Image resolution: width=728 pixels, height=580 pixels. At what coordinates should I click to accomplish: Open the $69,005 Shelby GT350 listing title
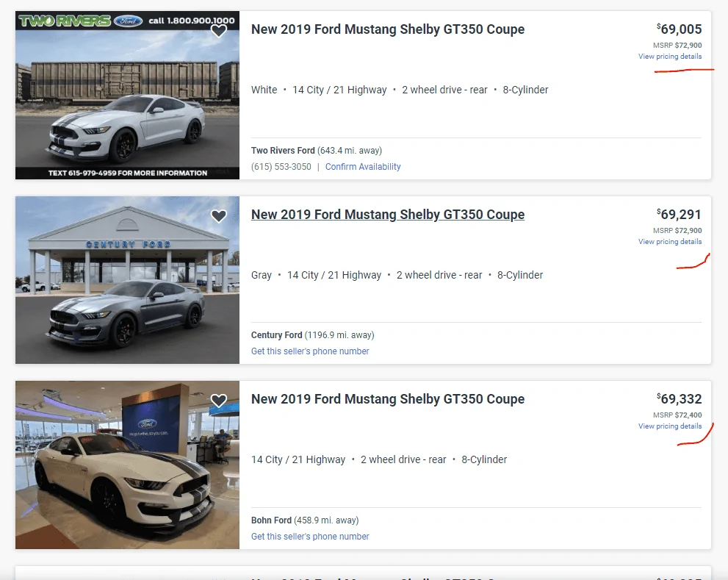388,29
